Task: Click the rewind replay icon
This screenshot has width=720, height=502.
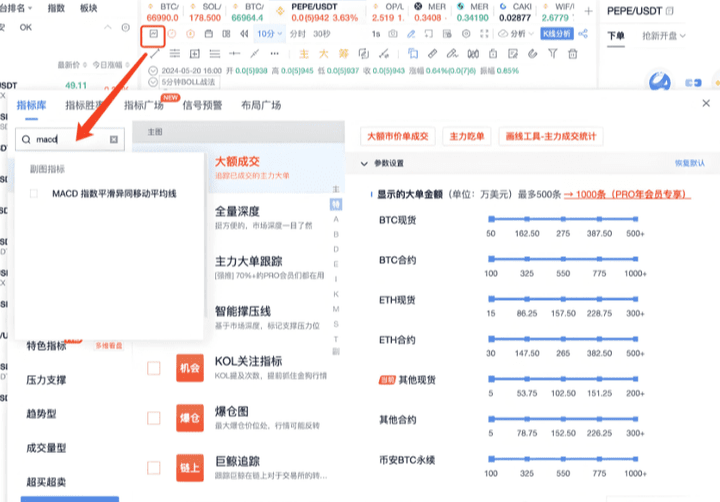Action: tap(244, 34)
